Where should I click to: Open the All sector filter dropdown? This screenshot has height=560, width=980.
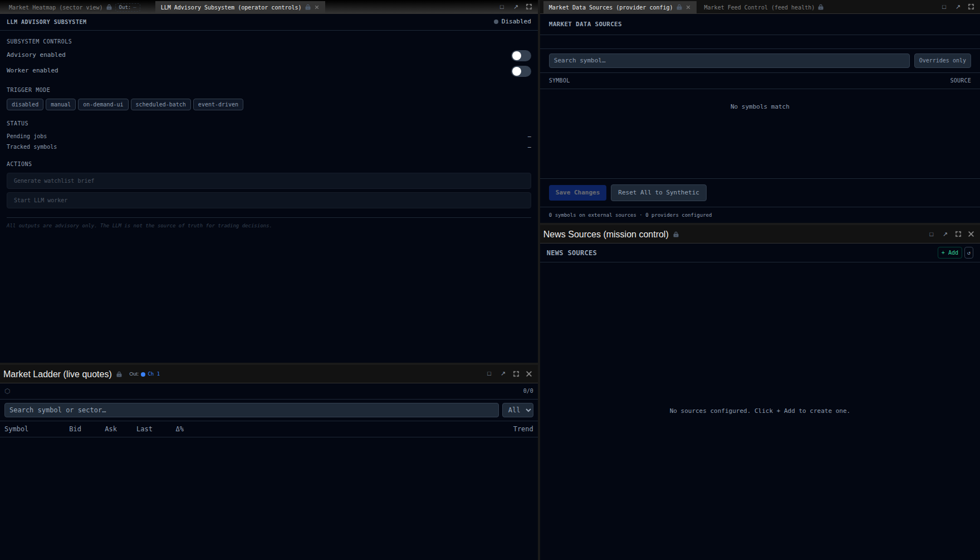(x=518, y=410)
